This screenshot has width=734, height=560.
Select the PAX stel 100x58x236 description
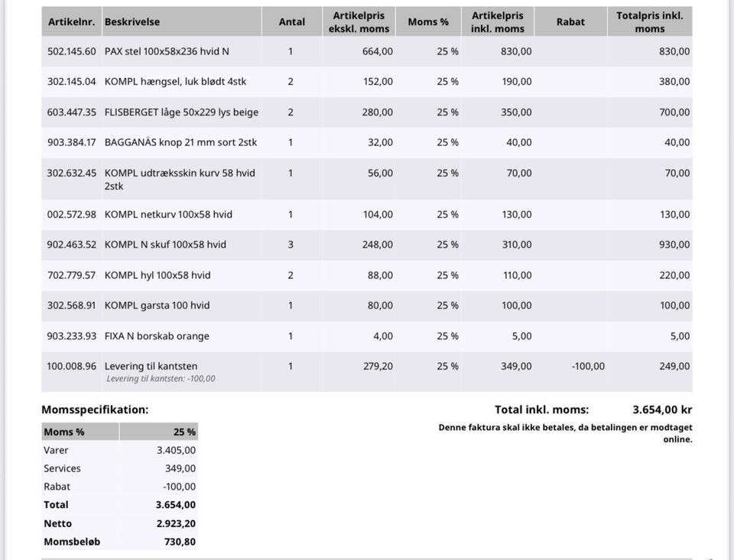[167, 51]
